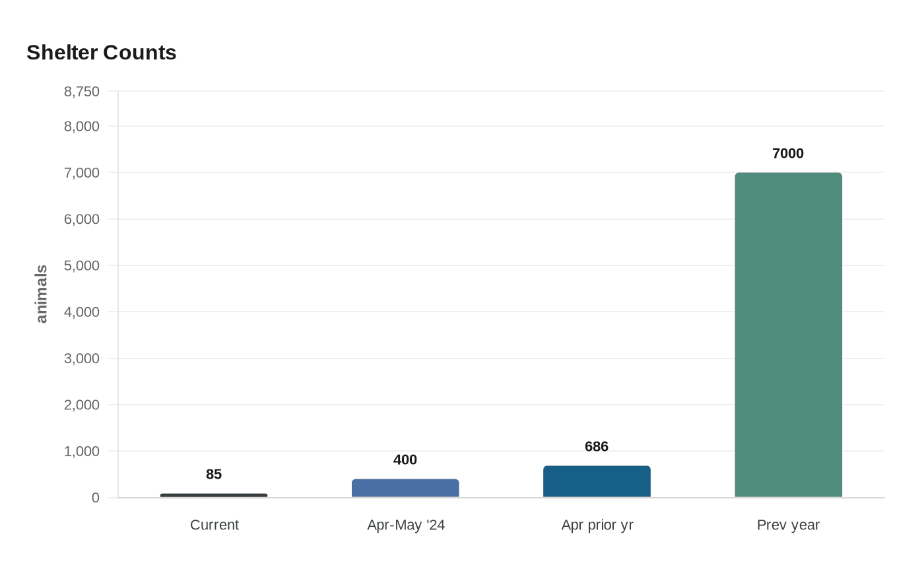Click the animals y-axis label

coord(42,294)
